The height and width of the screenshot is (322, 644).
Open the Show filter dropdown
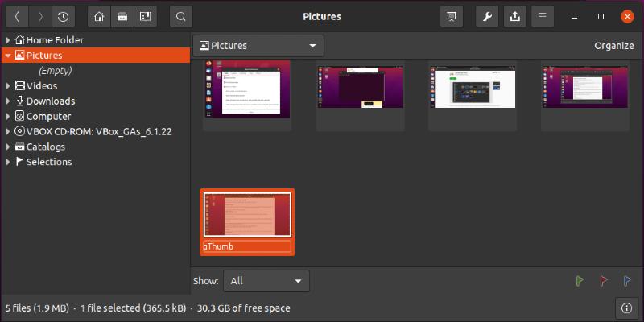[x=266, y=281]
